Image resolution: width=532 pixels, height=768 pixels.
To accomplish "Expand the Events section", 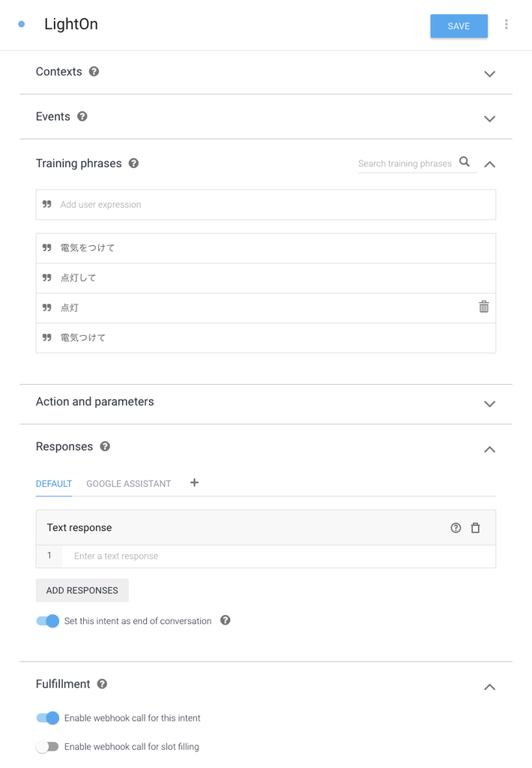I will (489, 118).
